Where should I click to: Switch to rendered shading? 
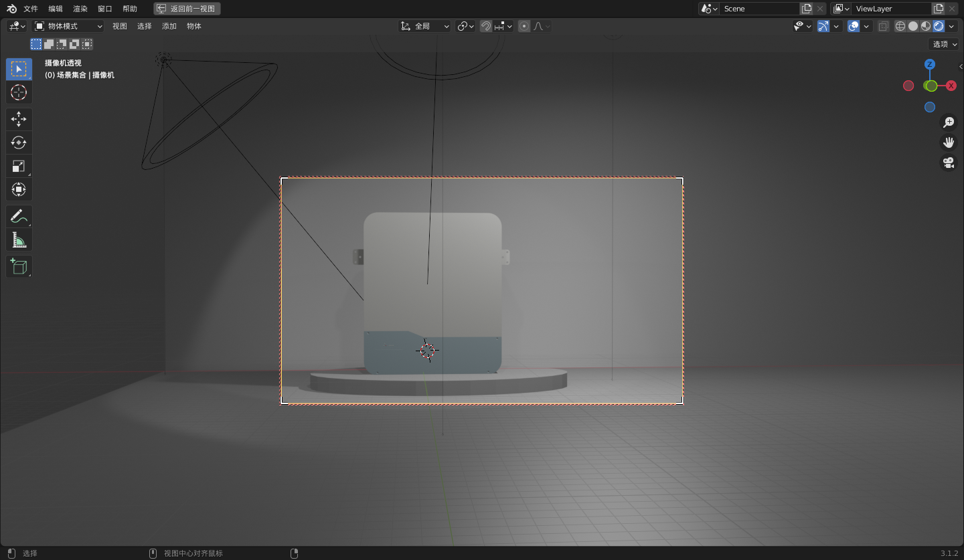pyautogui.click(x=939, y=26)
